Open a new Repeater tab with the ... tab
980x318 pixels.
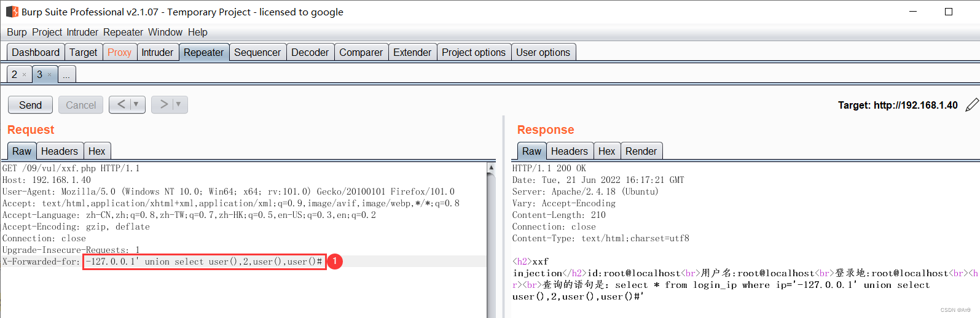[x=66, y=75]
